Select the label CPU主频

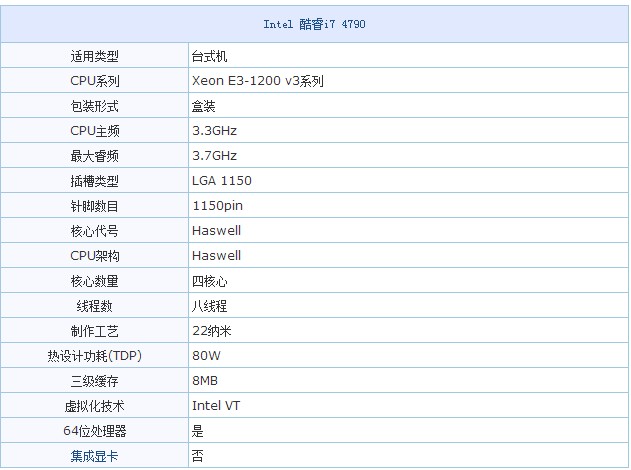(x=95, y=131)
